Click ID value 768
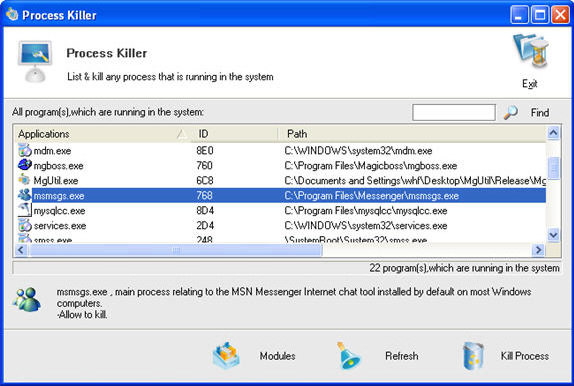This screenshot has width=574, height=386. (204, 196)
